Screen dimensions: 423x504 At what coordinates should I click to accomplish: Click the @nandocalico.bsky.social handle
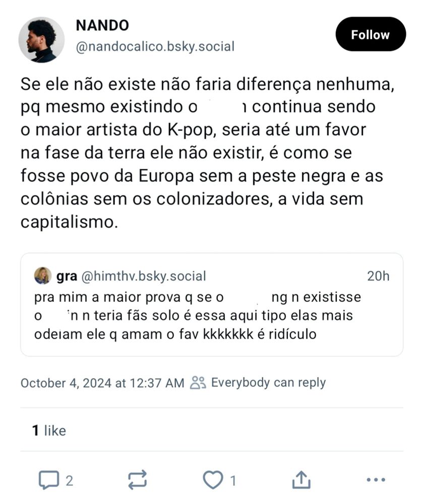tap(155, 47)
